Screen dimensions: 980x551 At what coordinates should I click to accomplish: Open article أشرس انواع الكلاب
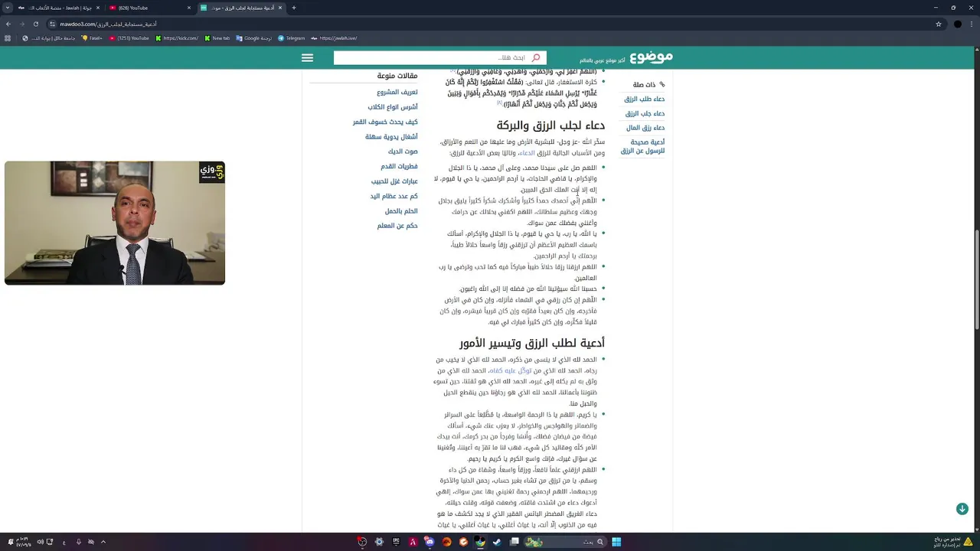(x=393, y=107)
